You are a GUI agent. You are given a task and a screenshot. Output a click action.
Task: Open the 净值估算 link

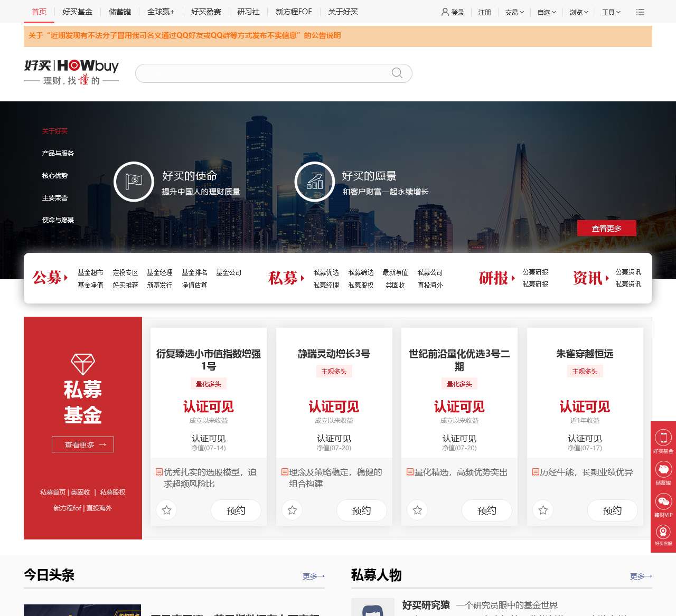[194, 285]
